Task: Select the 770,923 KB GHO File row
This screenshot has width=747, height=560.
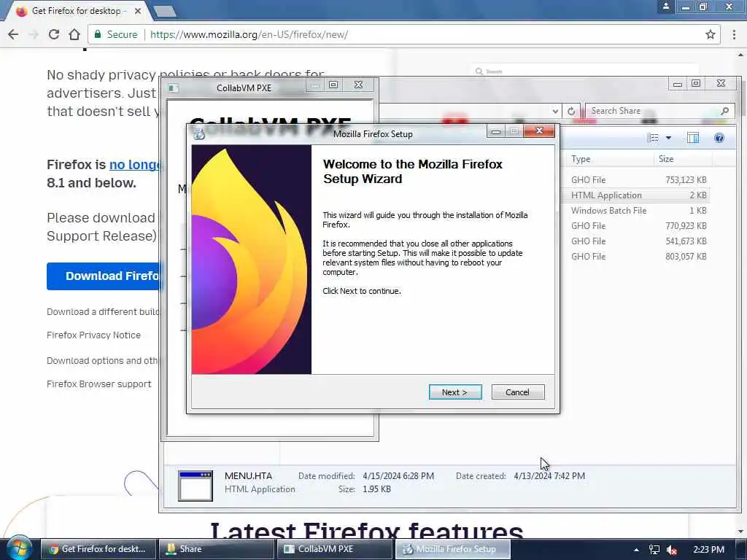Action: pyautogui.click(x=638, y=226)
